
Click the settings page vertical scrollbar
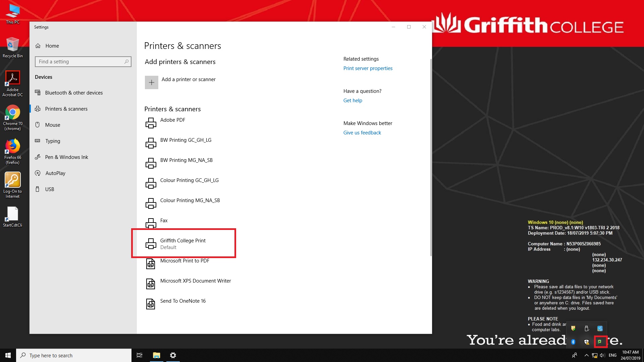click(x=431, y=158)
